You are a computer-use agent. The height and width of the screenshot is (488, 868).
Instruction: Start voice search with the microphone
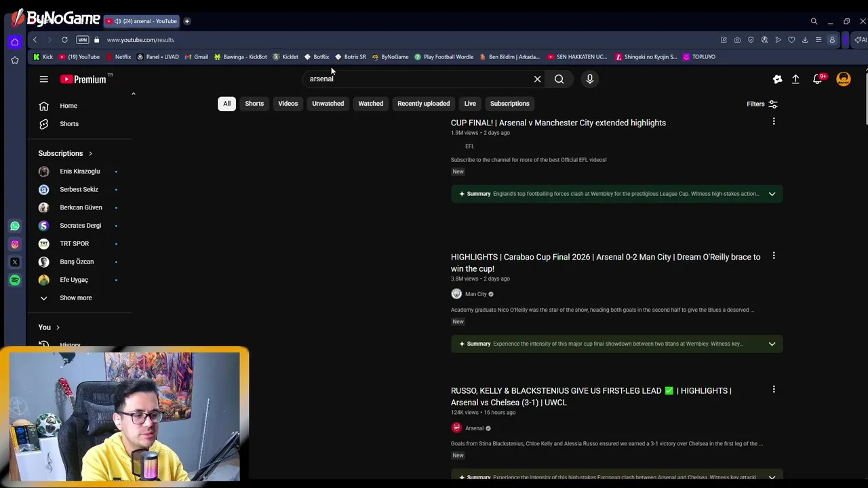coord(589,79)
